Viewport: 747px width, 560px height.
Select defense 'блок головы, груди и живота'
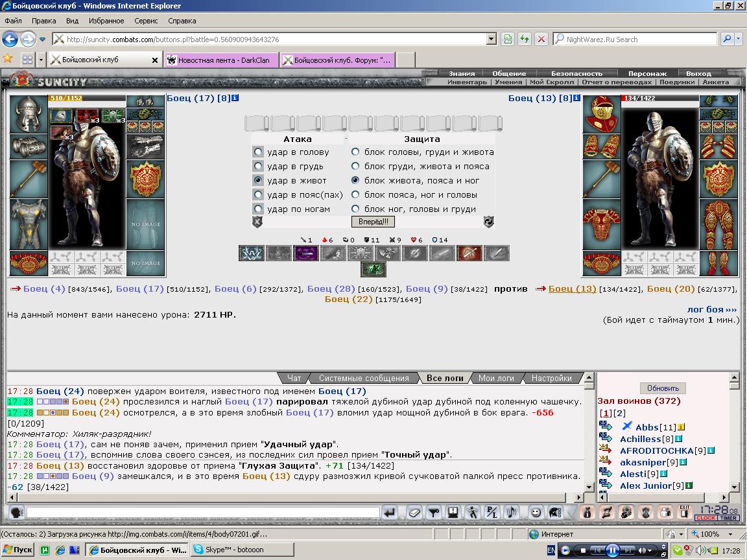(x=355, y=152)
